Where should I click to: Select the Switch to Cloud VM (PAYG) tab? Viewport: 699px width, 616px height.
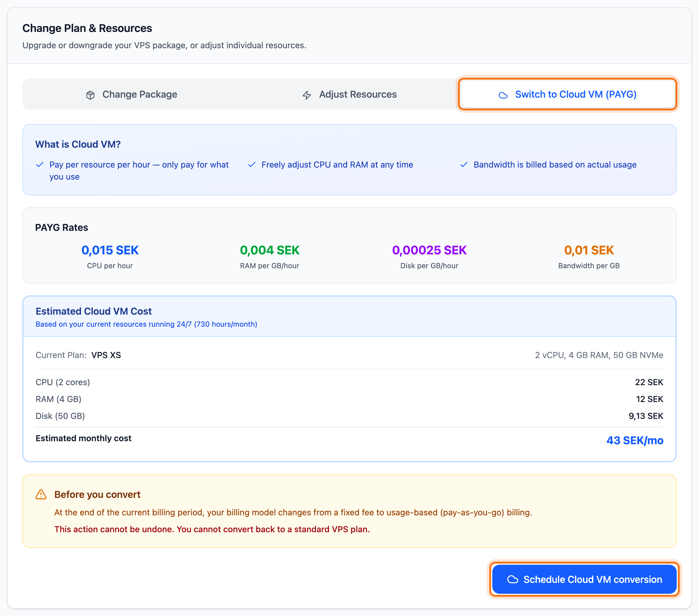pyautogui.click(x=567, y=94)
